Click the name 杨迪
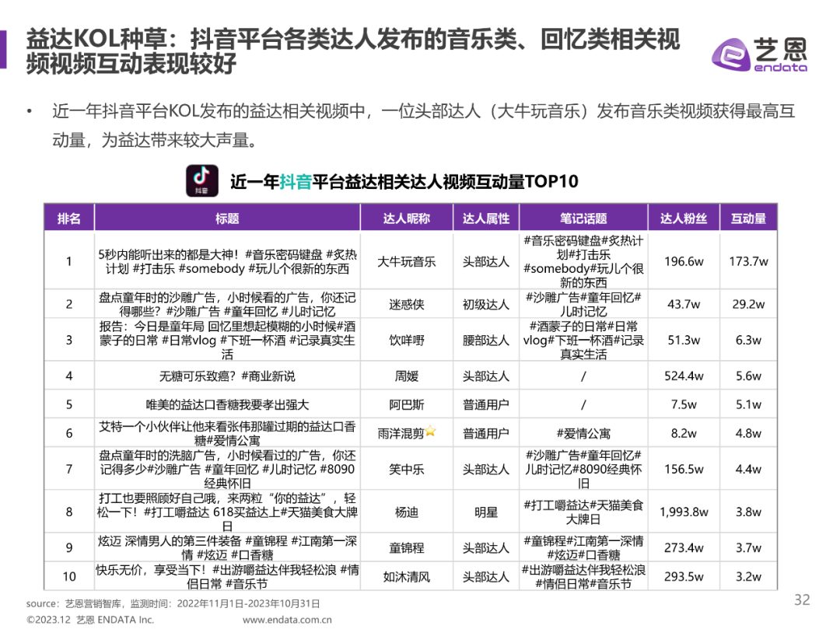This screenshot has width=840, height=629. (407, 512)
